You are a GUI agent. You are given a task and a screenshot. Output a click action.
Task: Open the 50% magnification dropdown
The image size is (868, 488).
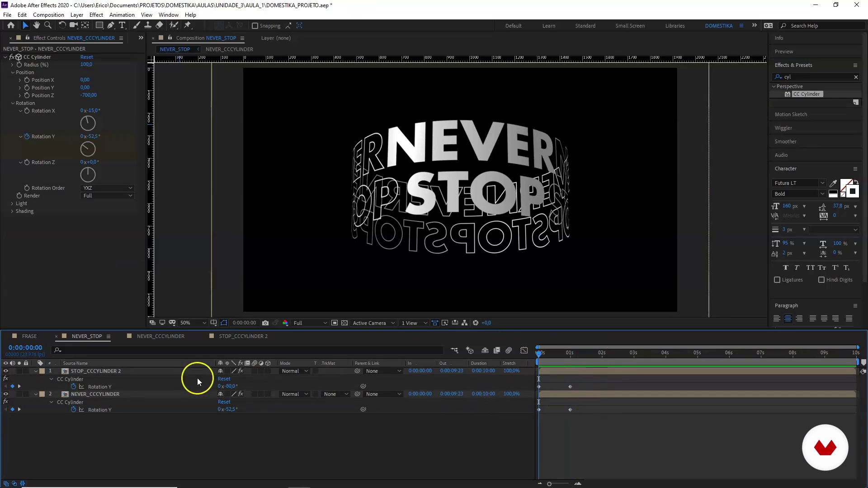(x=193, y=323)
